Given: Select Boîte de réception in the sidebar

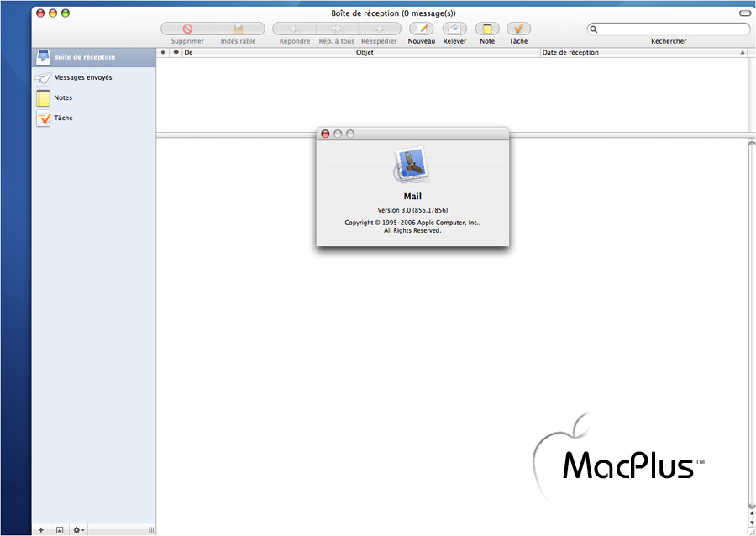Looking at the screenshot, I should (x=94, y=57).
